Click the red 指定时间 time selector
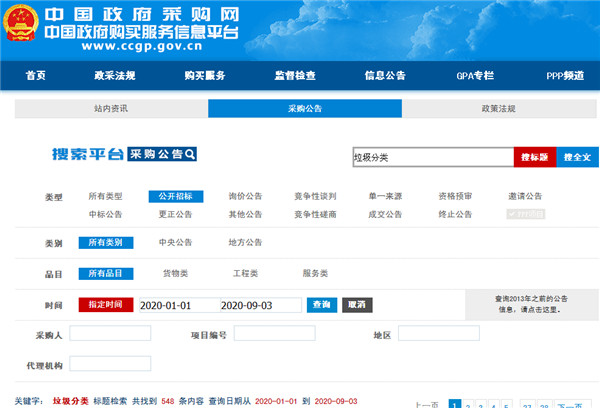The width and height of the screenshot is (600, 408). 105,305
